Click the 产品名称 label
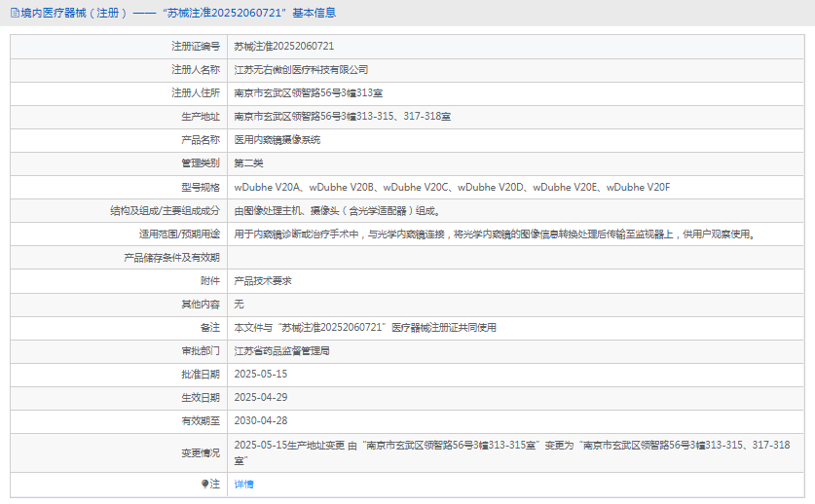Image resolution: width=815 pixels, height=504 pixels. (201, 140)
